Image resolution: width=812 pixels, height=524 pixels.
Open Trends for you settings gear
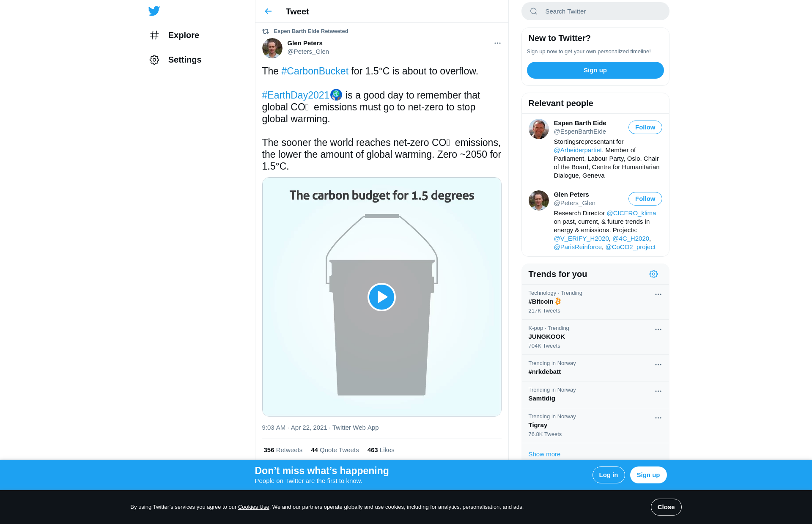point(653,274)
